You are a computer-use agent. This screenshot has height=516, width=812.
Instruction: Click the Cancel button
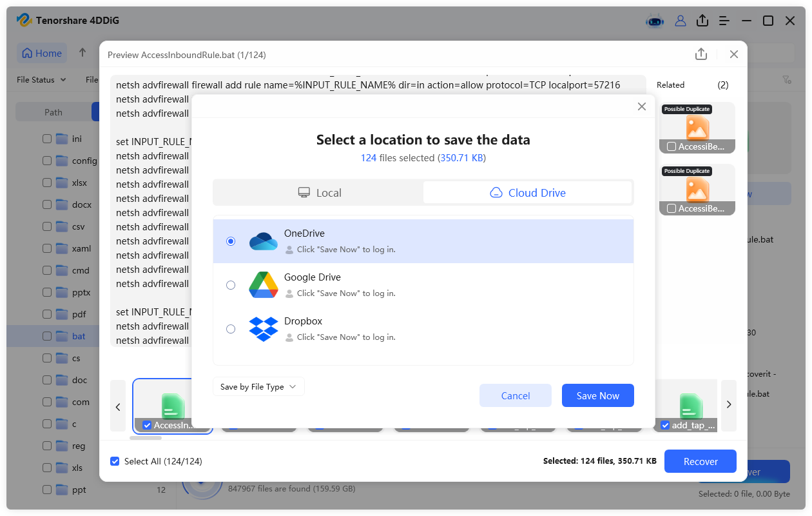tap(516, 395)
